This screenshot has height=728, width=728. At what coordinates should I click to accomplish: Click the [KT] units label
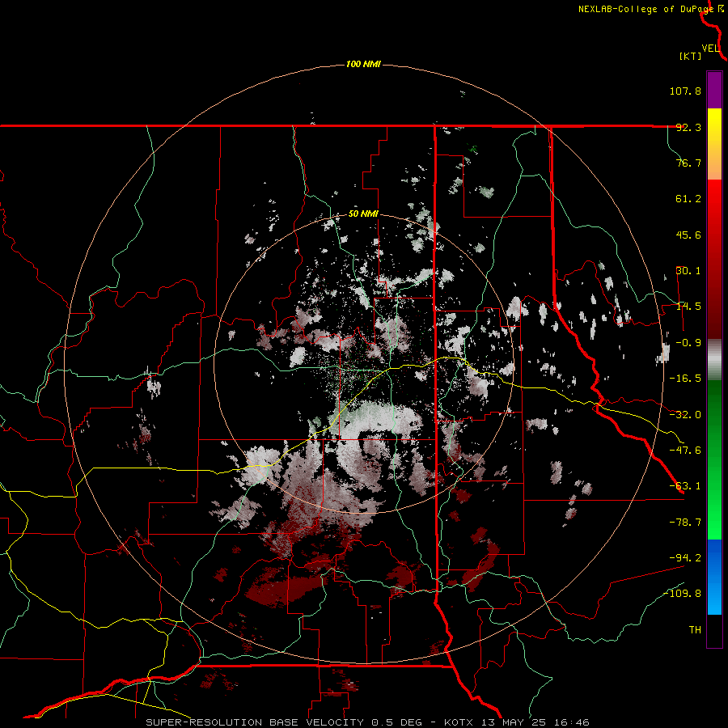[x=690, y=56]
